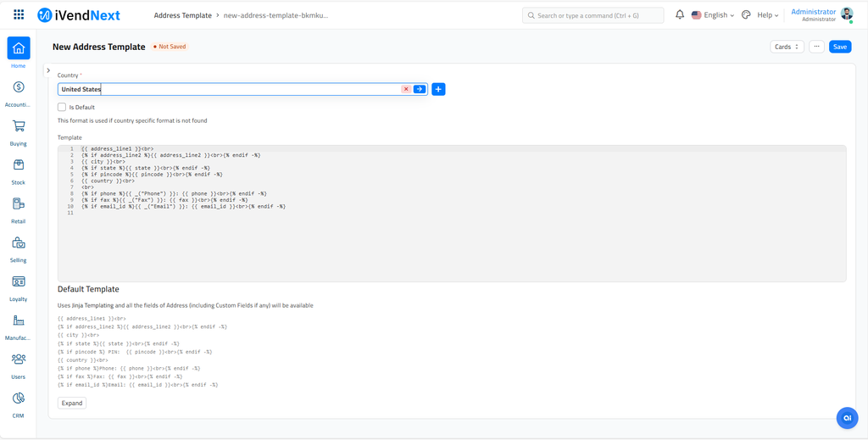Click the blue plus button beside Country
The width and height of the screenshot is (868, 440).
pyautogui.click(x=438, y=89)
